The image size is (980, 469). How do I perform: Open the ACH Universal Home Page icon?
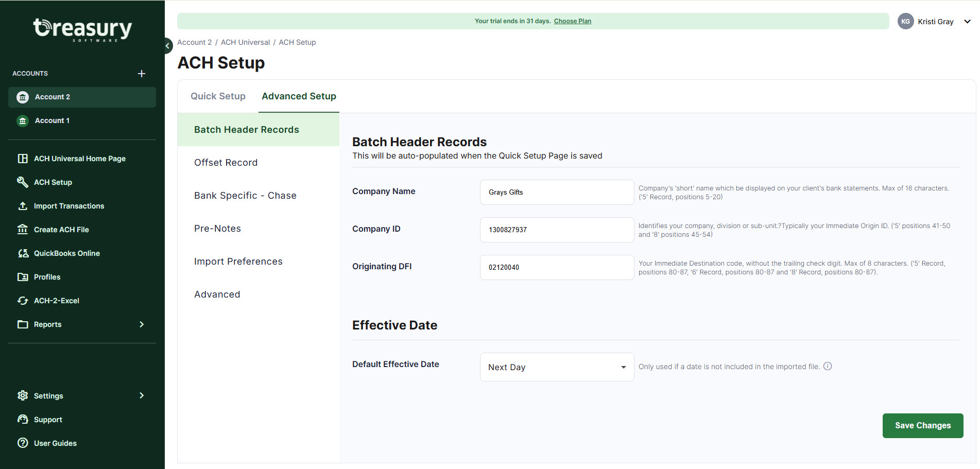coord(23,159)
